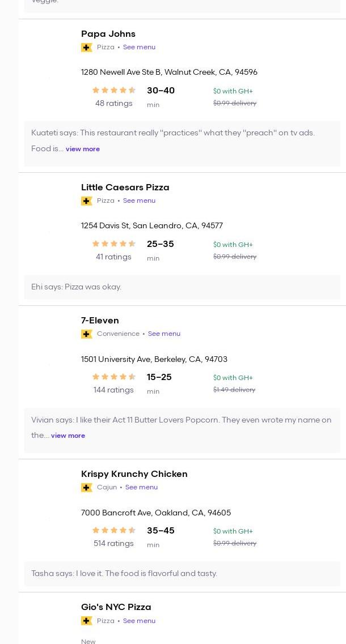Click GH+ badge icon under Krispy Krunchy Chicken
Image resolution: width=346 pixels, height=644 pixels.
pyautogui.click(x=86, y=488)
